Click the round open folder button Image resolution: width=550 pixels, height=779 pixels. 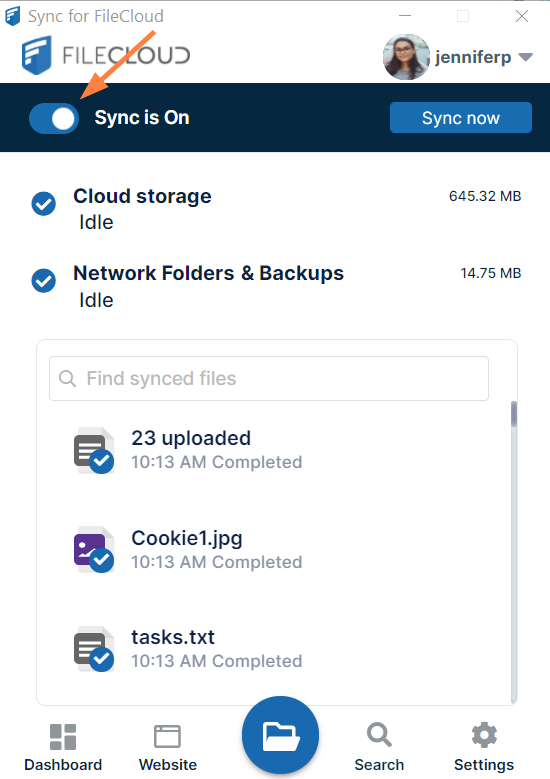click(x=281, y=735)
